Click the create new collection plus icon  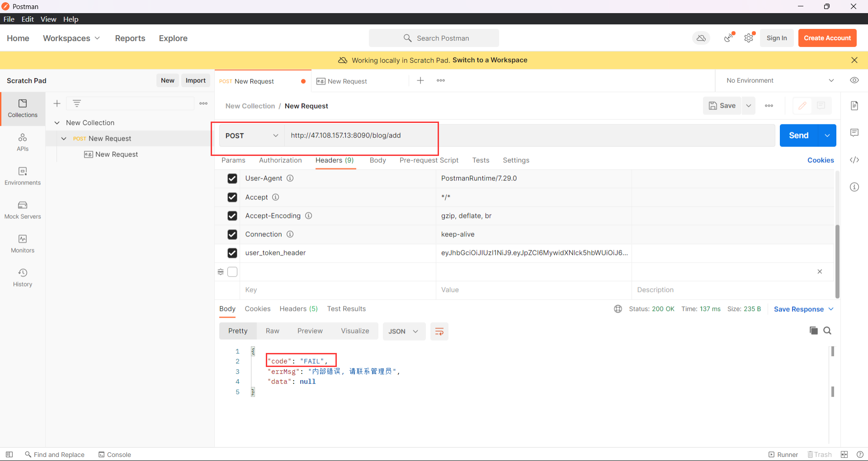coord(57,103)
